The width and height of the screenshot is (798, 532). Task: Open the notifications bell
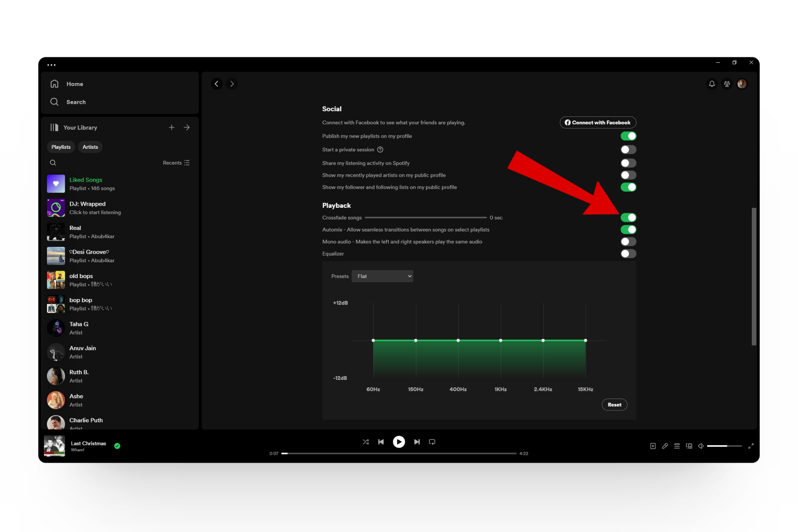point(712,84)
